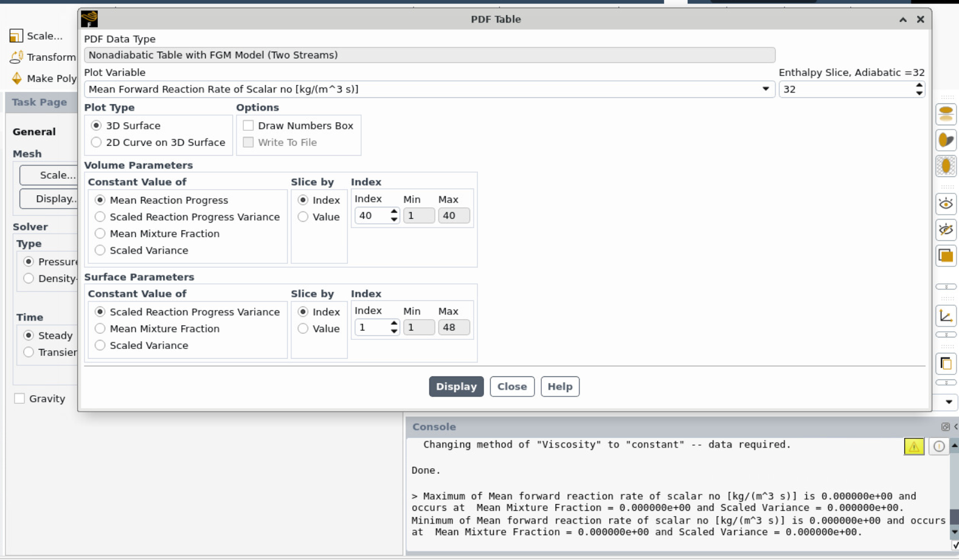
Task: Click the Scale... button under Mesh
Action: [49, 175]
